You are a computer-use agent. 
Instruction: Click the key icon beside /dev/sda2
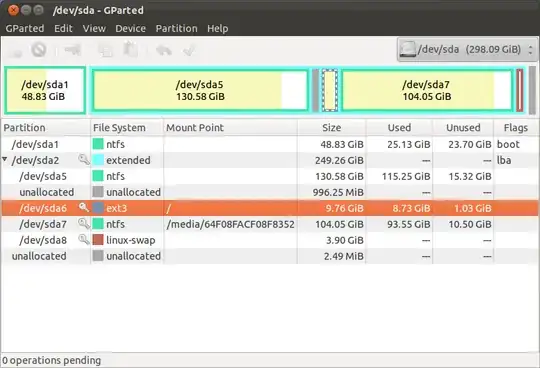click(84, 160)
